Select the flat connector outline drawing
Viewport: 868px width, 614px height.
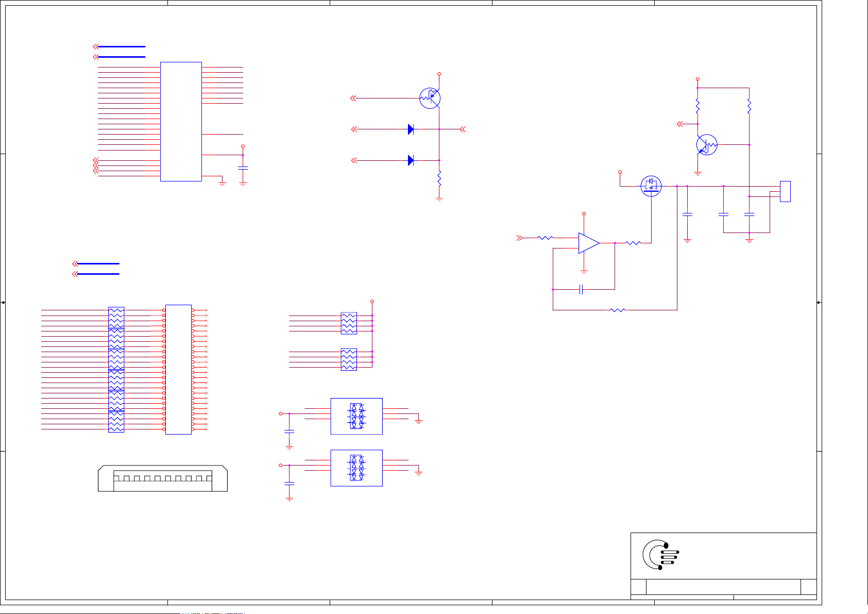[163, 478]
